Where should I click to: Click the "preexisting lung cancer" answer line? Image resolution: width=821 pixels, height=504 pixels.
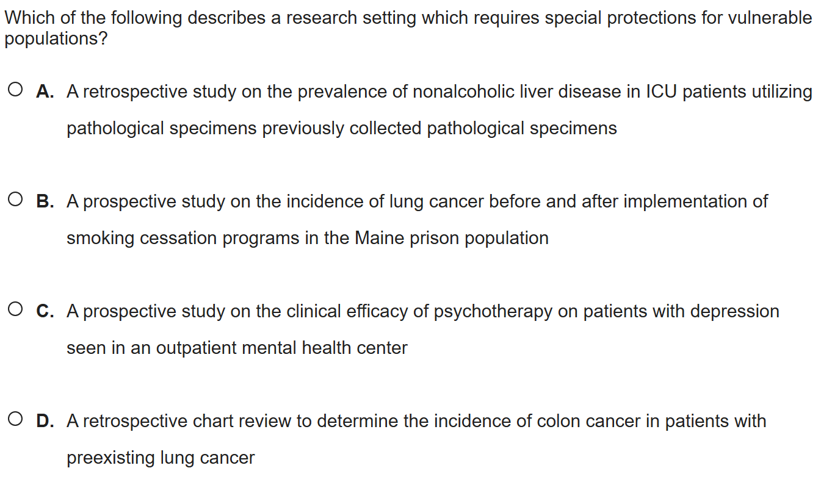point(161,458)
